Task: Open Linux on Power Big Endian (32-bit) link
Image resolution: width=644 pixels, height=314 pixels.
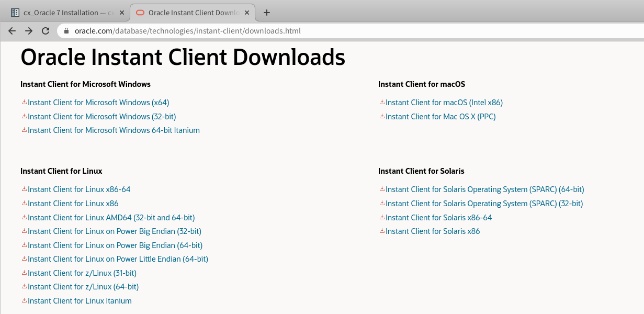Action: coord(115,231)
